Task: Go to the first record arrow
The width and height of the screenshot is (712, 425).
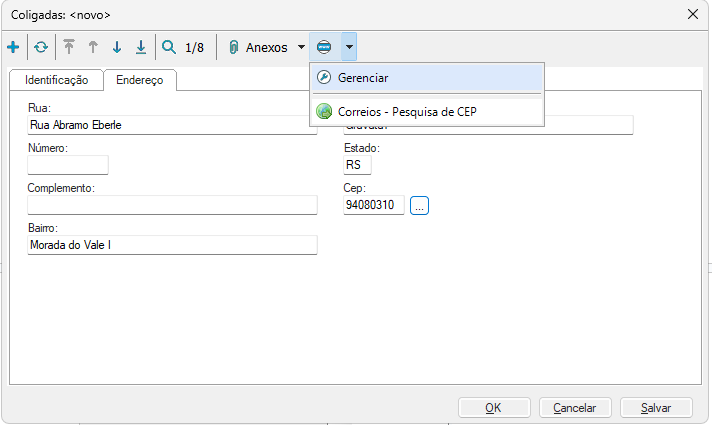Action: pos(69,47)
